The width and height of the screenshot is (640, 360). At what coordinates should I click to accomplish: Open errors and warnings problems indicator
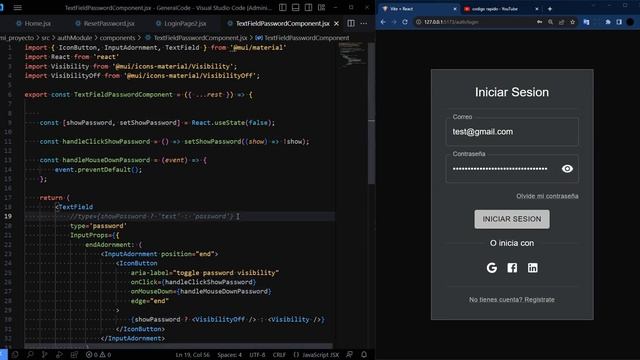click(98, 355)
